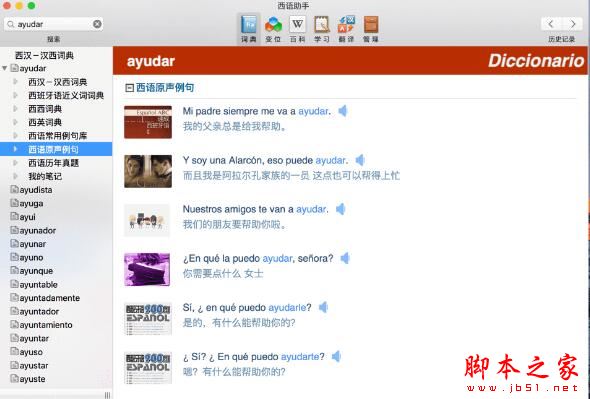Viewport: 590px width, 399px height.
Task: Select 我的笔记 in the sidebar
Action: [x=45, y=176]
